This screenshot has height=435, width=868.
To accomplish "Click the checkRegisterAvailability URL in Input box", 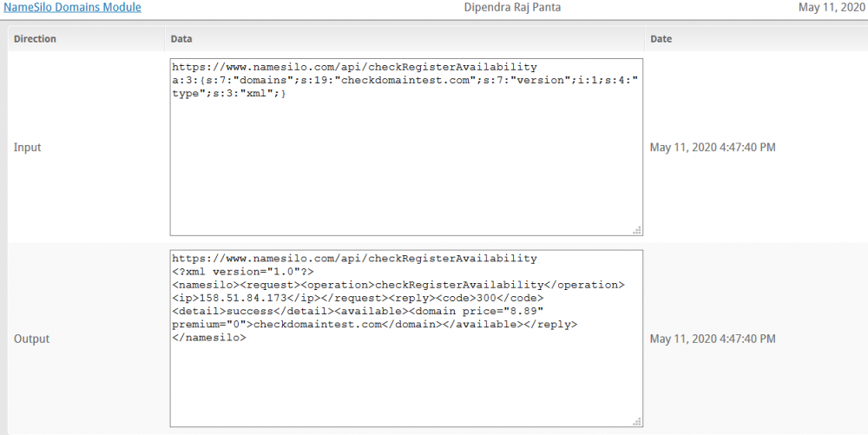I will 354,67.
